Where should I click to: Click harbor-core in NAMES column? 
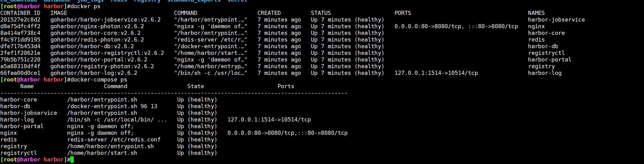tap(546, 33)
